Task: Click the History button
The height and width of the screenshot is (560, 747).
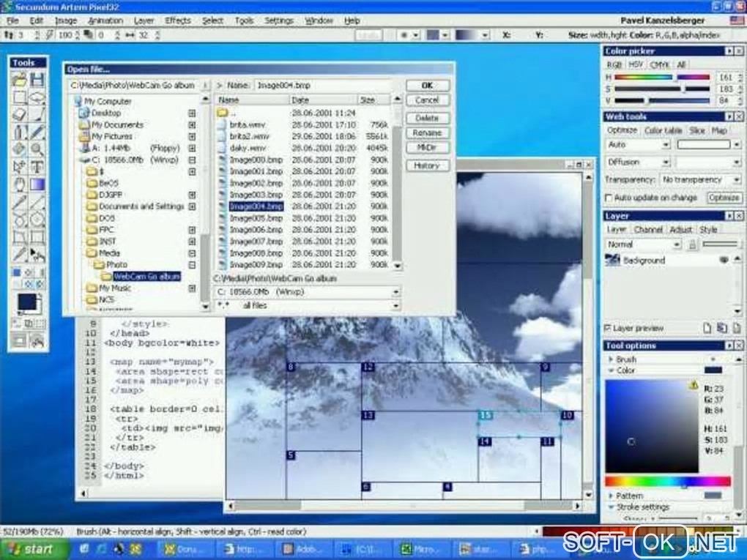Action: [428, 165]
